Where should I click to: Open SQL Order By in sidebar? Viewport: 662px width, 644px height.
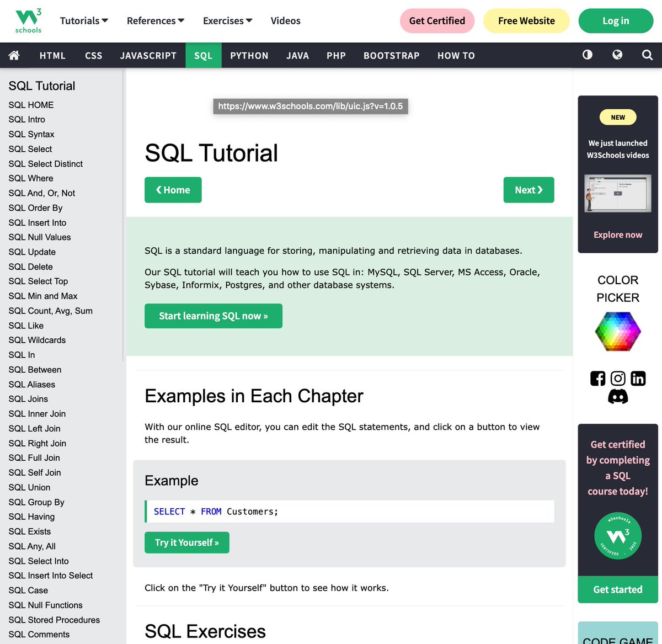coord(35,208)
